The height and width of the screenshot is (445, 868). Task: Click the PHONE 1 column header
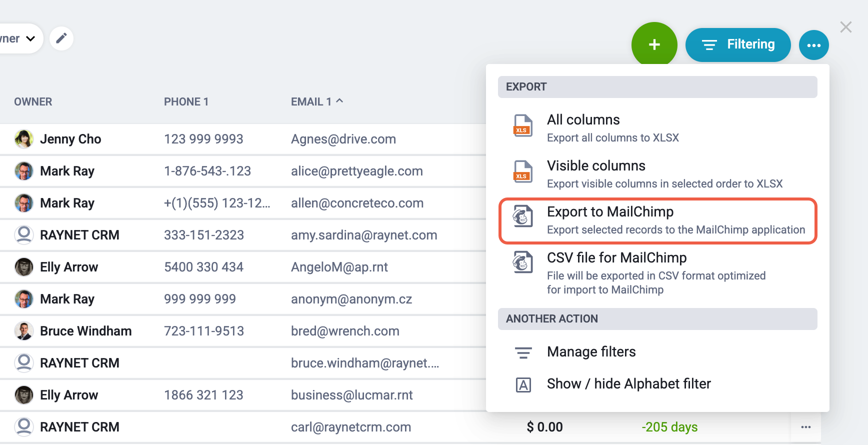(x=186, y=101)
